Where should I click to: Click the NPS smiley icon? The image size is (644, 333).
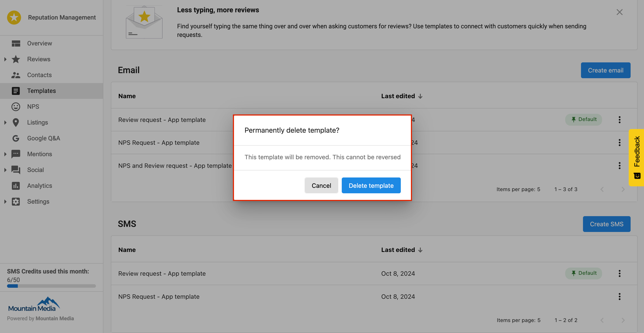[x=16, y=107]
